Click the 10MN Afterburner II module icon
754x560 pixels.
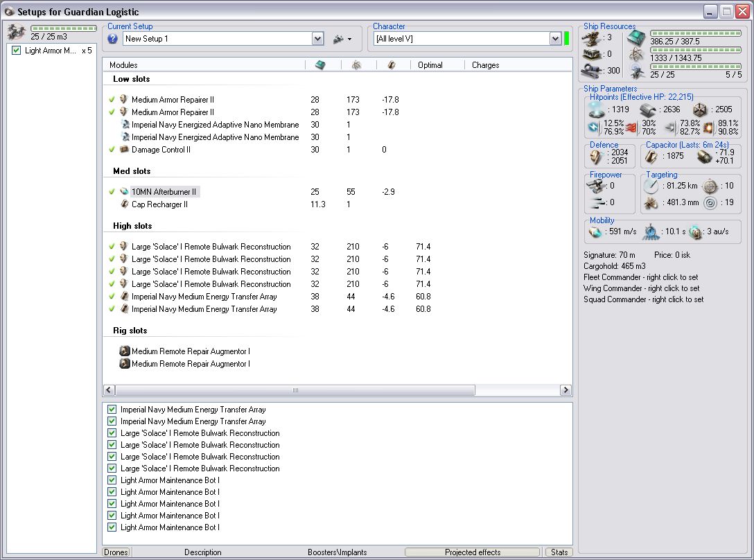[124, 192]
